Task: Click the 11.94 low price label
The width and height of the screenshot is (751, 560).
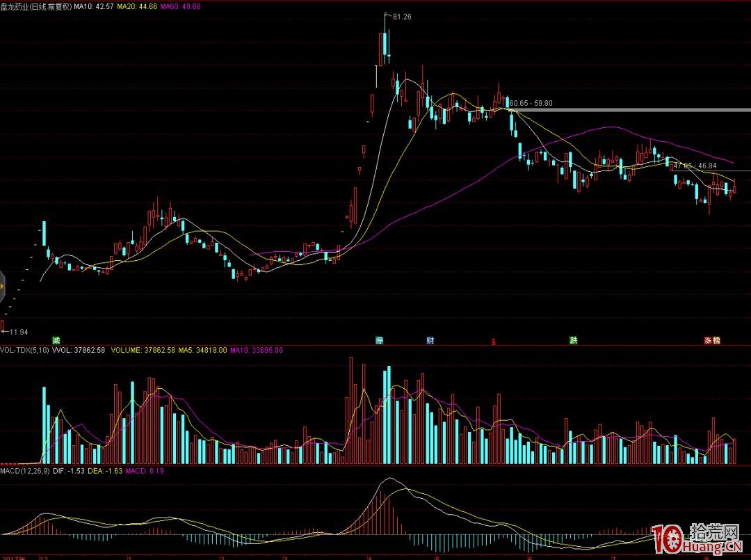Action: [x=19, y=332]
